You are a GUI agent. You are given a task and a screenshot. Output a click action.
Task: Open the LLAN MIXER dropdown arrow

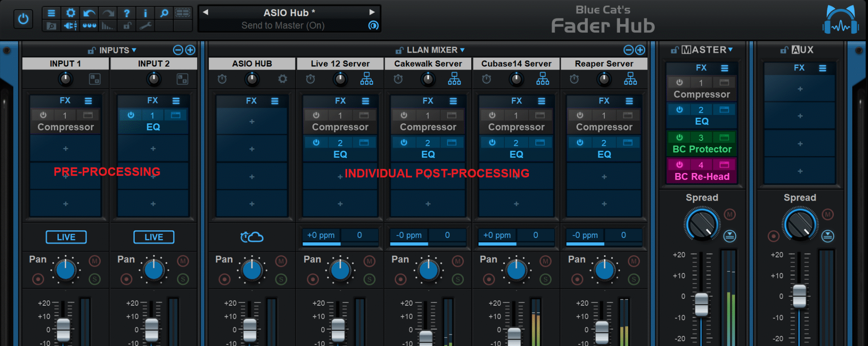tap(462, 50)
